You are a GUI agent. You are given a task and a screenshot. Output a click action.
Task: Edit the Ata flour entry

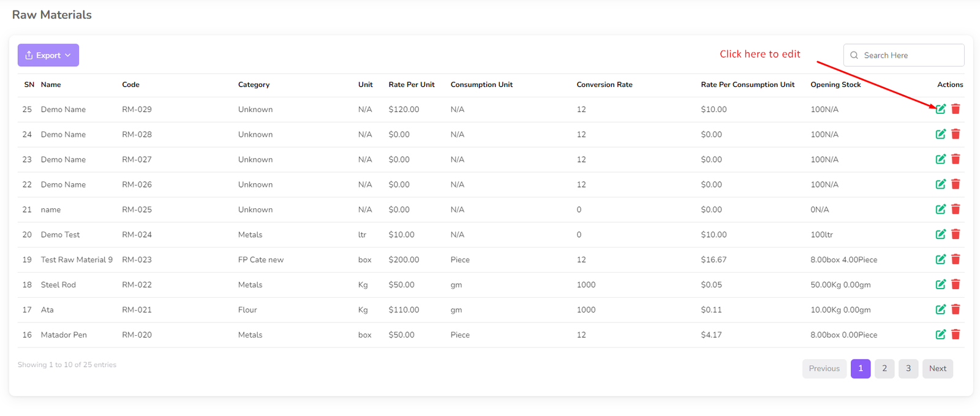pos(940,309)
